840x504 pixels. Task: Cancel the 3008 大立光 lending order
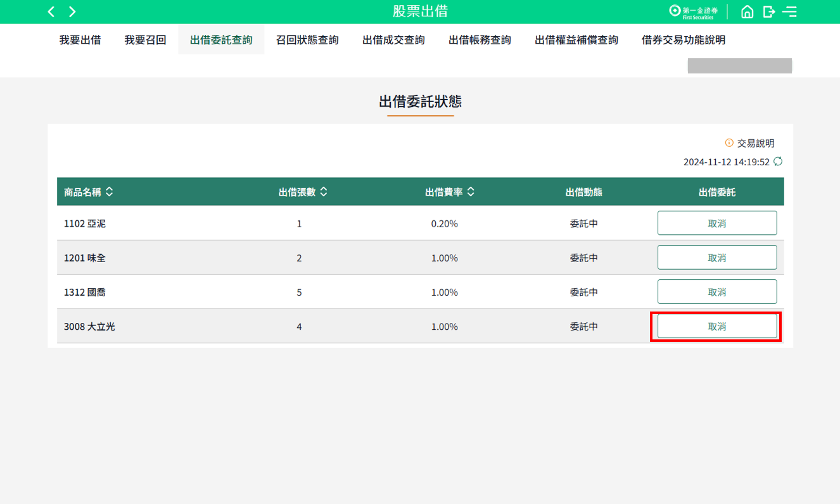[x=716, y=326]
